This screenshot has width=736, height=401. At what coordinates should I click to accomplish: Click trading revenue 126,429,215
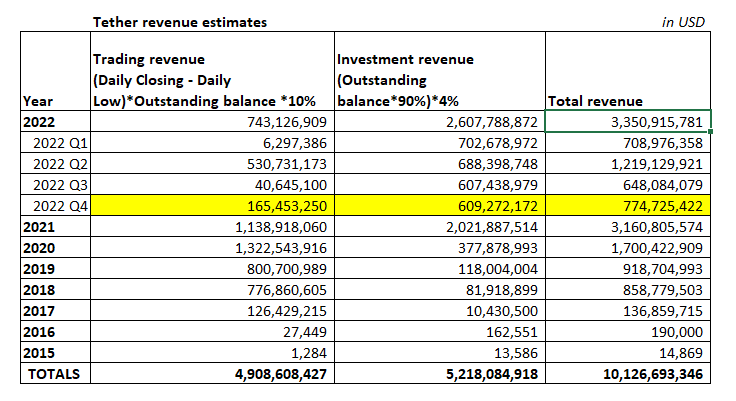(212, 310)
